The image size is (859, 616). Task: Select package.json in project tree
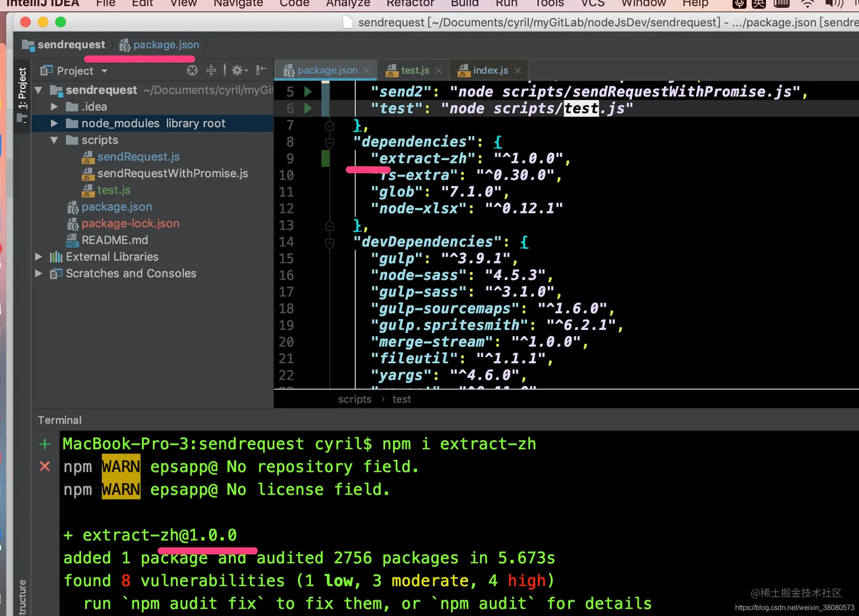coord(116,207)
